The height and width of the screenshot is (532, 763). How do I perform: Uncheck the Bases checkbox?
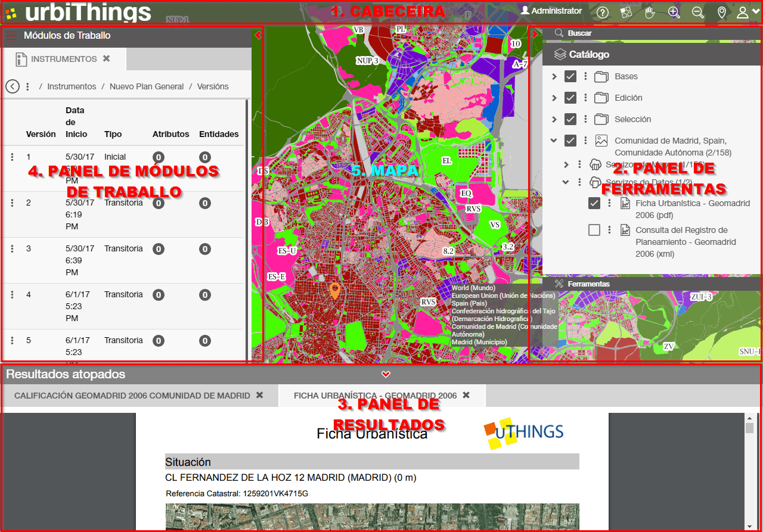pyautogui.click(x=570, y=76)
